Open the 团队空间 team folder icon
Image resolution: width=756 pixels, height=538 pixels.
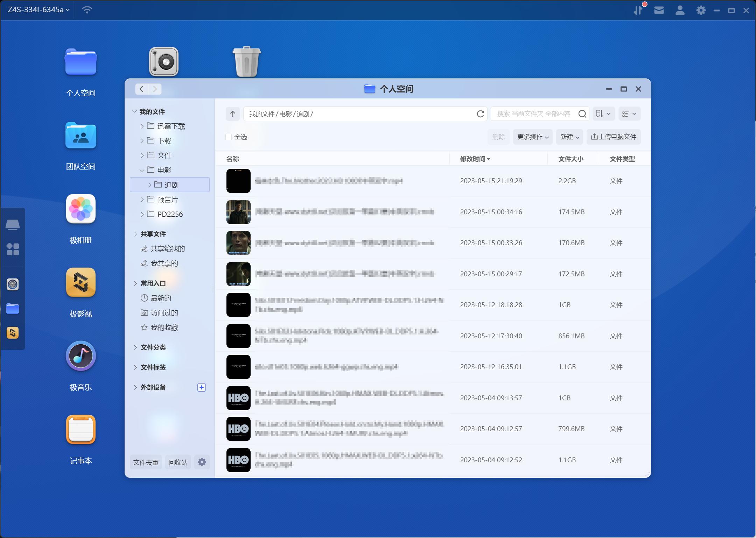[x=81, y=136]
